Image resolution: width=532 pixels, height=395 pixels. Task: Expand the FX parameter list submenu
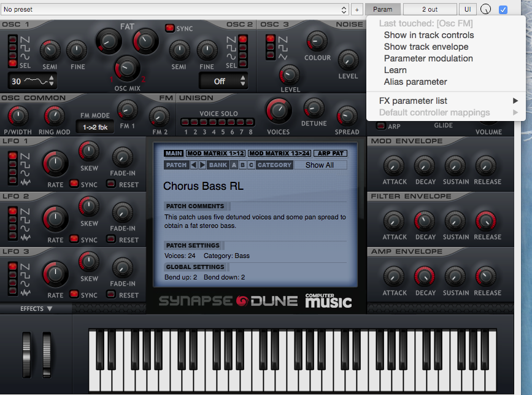pyautogui.click(x=446, y=101)
